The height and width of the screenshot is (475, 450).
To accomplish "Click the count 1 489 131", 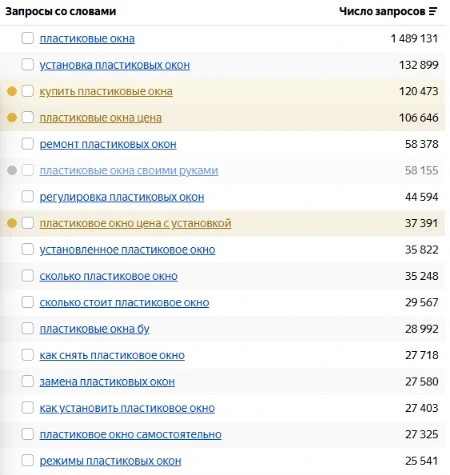I will pyautogui.click(x=414, y=39).
